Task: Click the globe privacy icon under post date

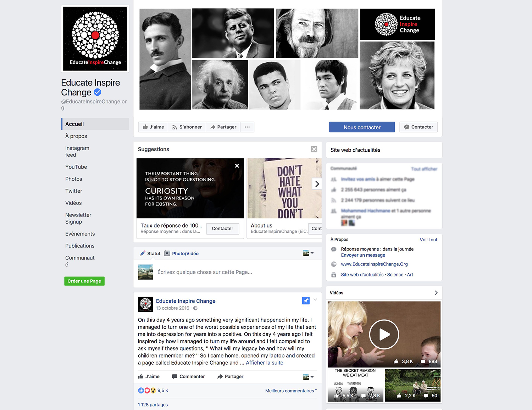Action: (x=195, y=308)
